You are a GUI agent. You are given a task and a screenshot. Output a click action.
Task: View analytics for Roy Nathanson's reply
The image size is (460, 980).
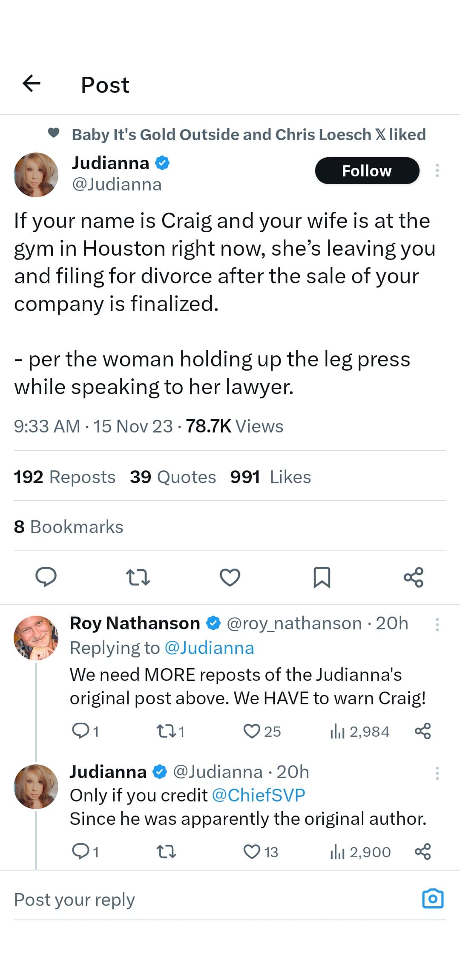click(x=360, y=732)
